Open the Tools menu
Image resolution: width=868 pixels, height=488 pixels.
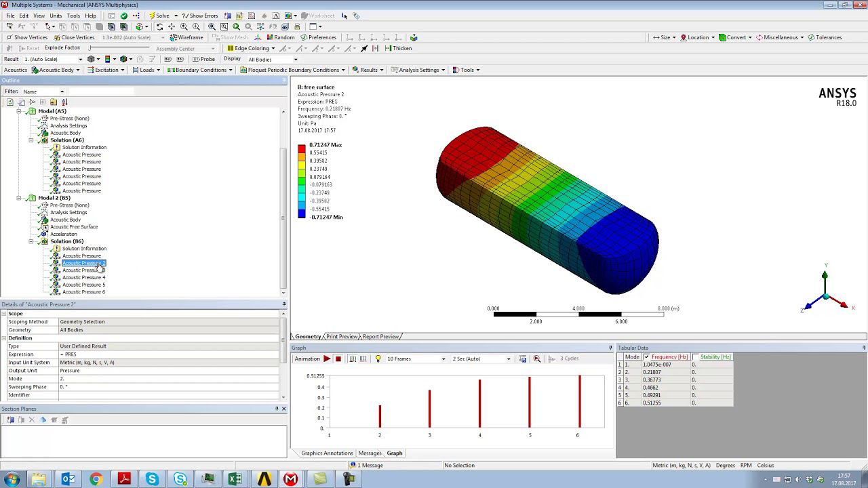point(73,16)
